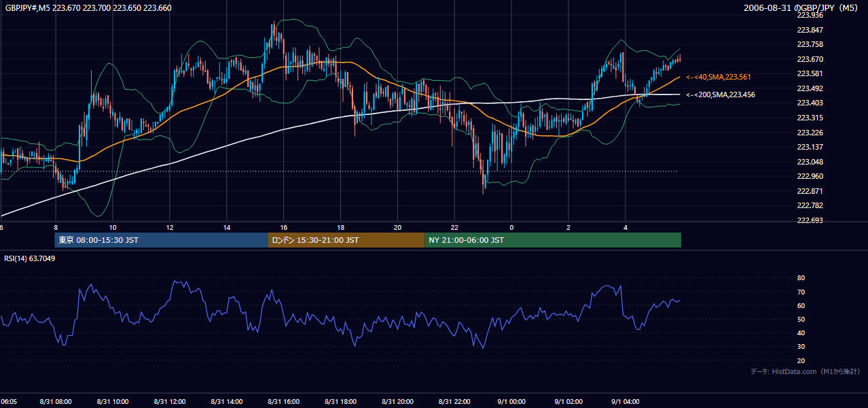The image size is (868, 408).
Task: Click the 8/31 18:00 date label
Action: [x=341, y=402]
